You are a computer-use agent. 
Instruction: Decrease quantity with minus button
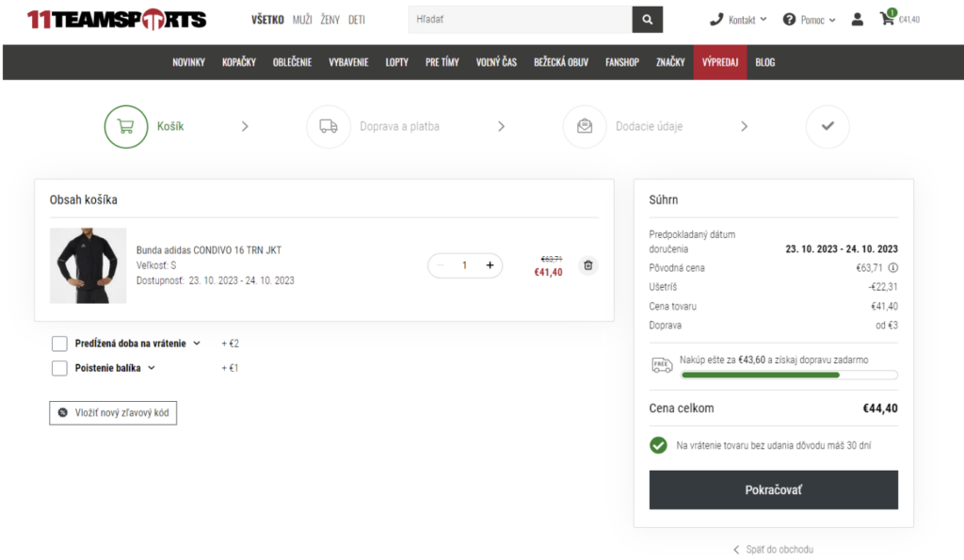click(441, 265)
